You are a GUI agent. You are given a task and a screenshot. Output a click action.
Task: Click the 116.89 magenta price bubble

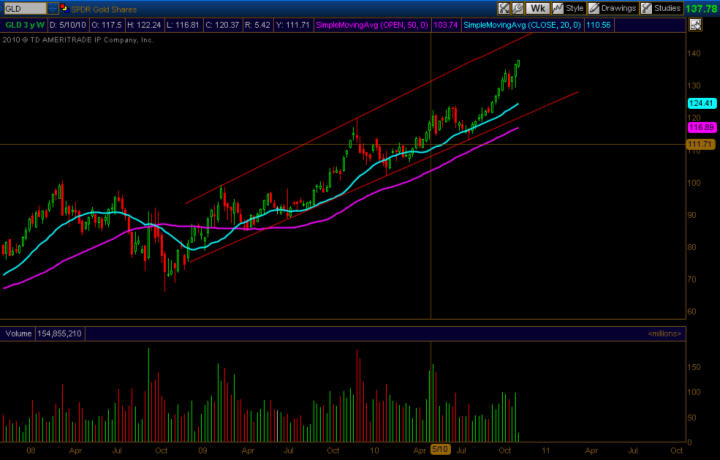(702, 127)
